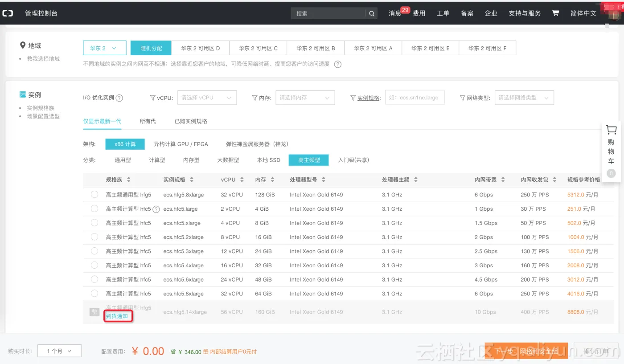624x364 pixels.
Task: Open the 备案 menu item
Action: point(467,13)
